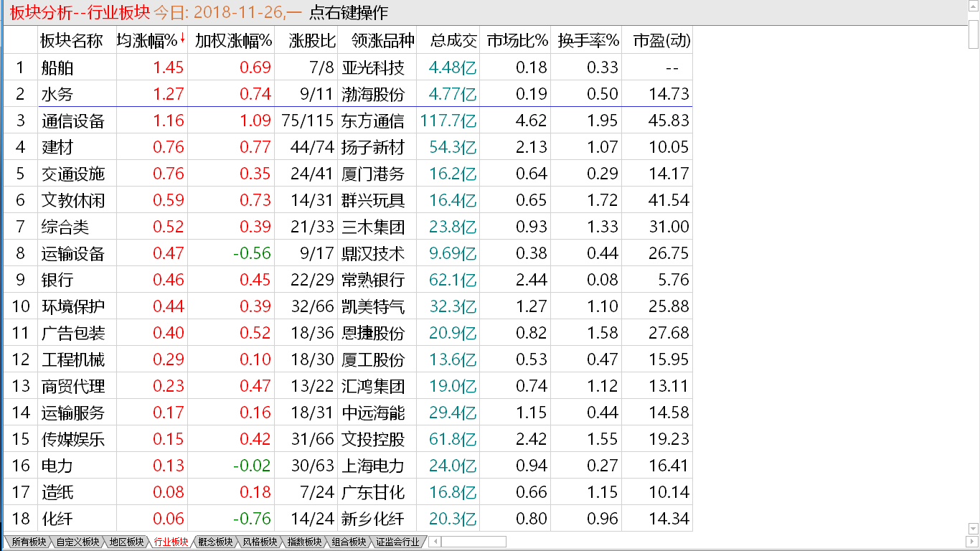Sort by 总成交 column header
The height and width of the screenshot is (551, 980).
tap(449, 41)
